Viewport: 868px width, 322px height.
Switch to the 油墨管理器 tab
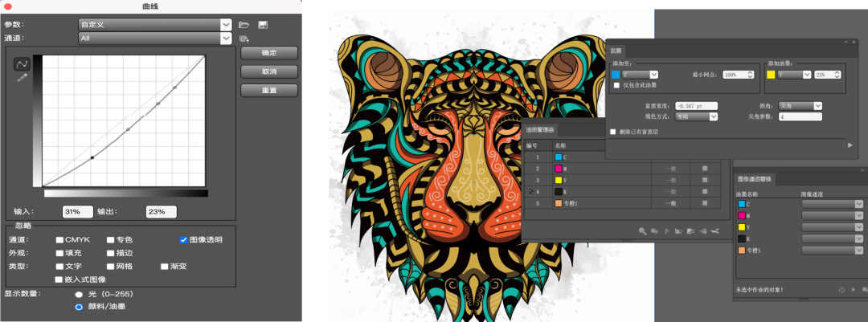coord(540,130)
